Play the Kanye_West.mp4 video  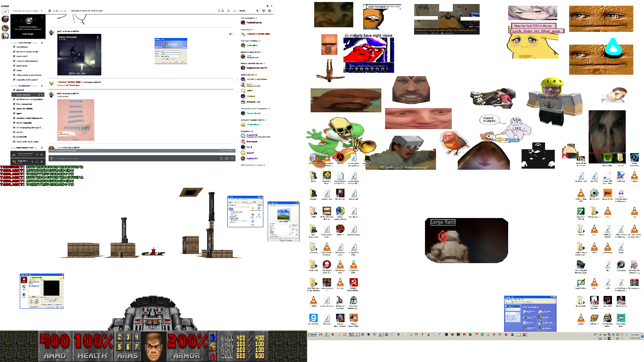(x=79, y=54)
